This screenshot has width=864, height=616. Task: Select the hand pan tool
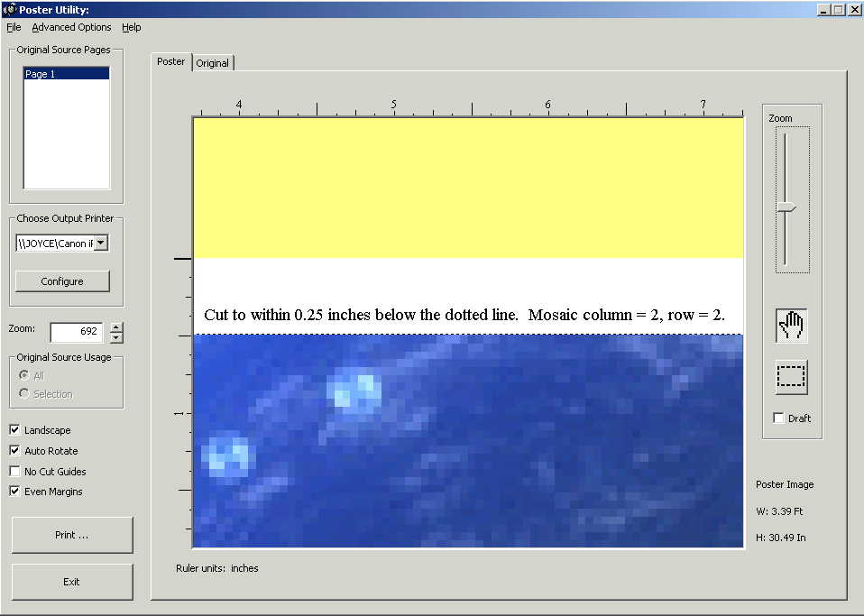tap(791, 326)
